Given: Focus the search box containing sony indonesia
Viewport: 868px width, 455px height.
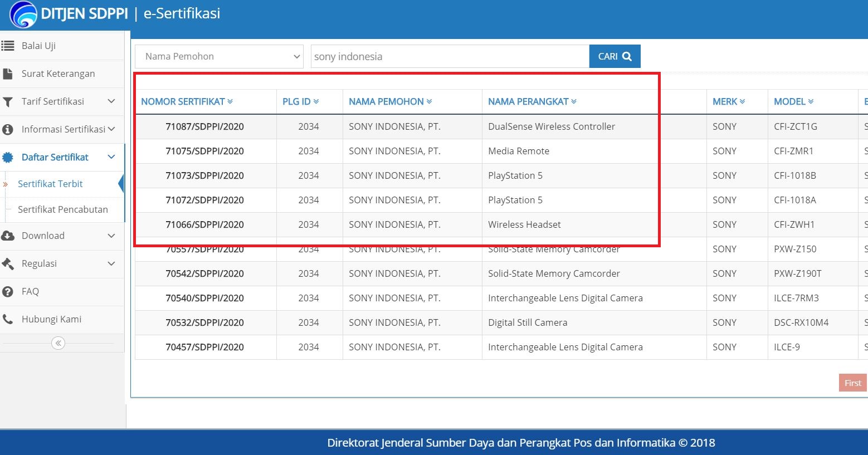Looking at the screenshot, I should 450,56.
